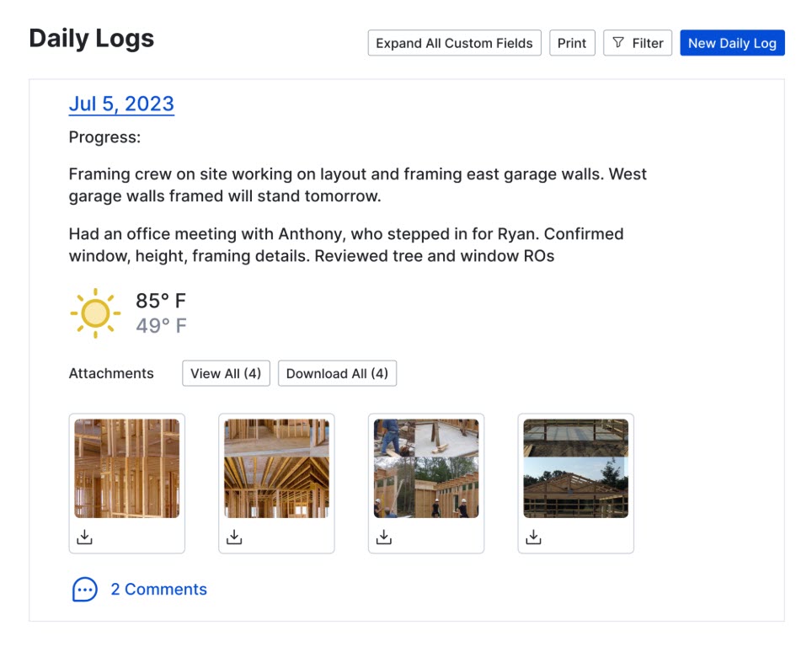Expand All Custom Fields
Screen dimensions: 812x652
[x=454, y=43]
